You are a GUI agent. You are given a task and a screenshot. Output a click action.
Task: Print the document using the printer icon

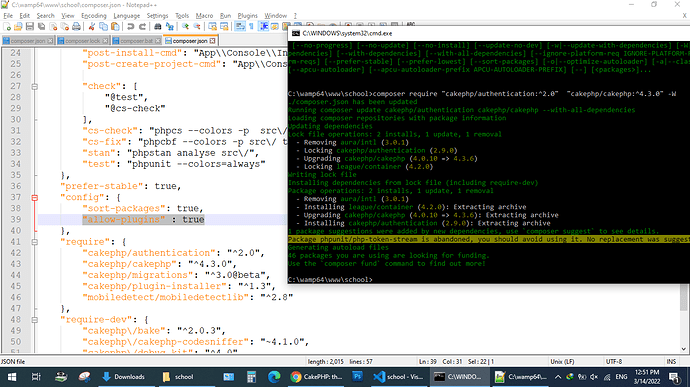click(76, 27)
